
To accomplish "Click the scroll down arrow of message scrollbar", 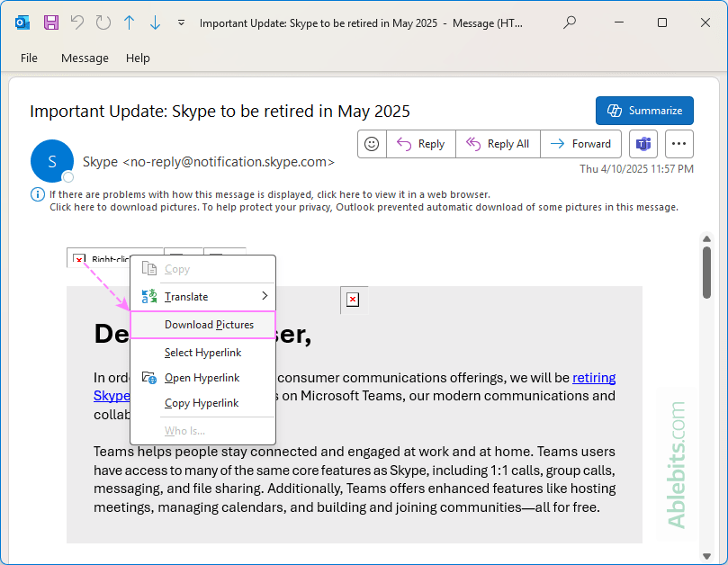I will point(706,556).
